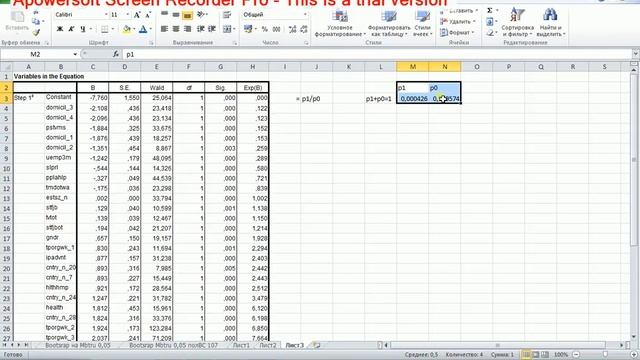Toggle italic (К) formatting
The height and width of the screenshot is (360, 640).
(71, 29)
